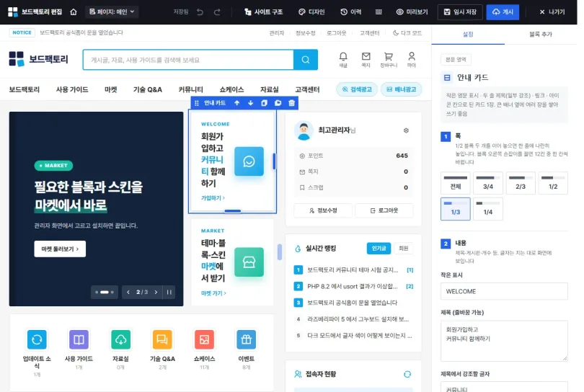This screenshot has height=392, width=584.
Task: Open 자료실 shortcut icon
Action: pyautogui.click(x=120, y=339)
